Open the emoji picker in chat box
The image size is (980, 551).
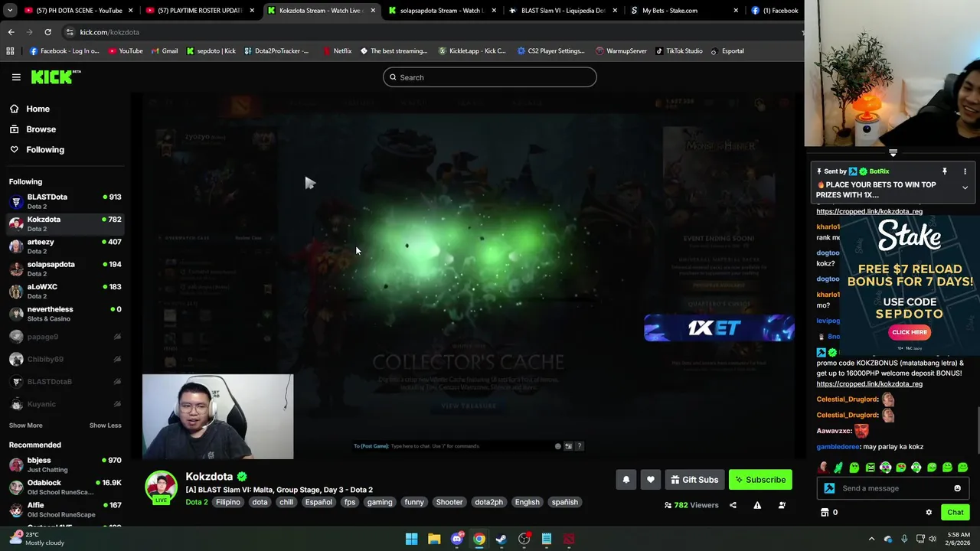(957, 488)
